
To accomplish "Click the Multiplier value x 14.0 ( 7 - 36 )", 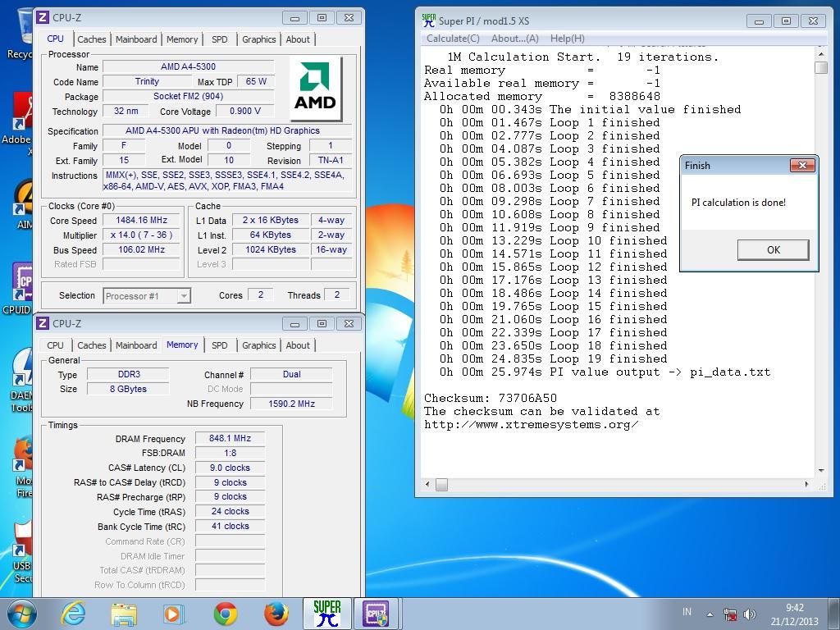I will [x=141, y=235].
